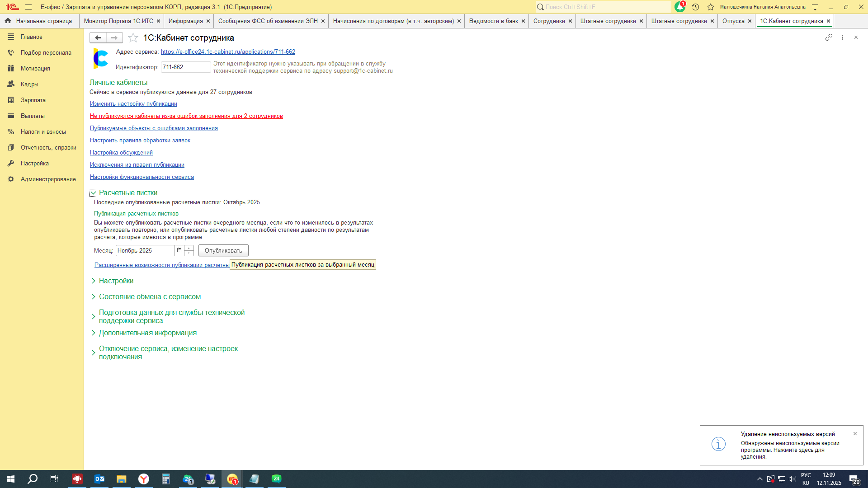
Task: Open the three-dot More menu of the form
Action: 842,38
